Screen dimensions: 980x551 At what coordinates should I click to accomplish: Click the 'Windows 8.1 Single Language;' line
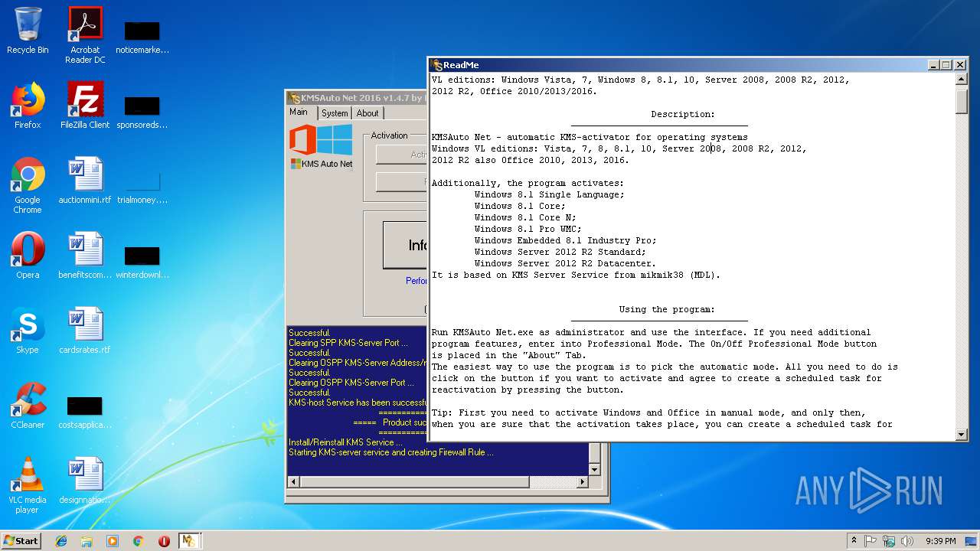[x=549, y=194]
